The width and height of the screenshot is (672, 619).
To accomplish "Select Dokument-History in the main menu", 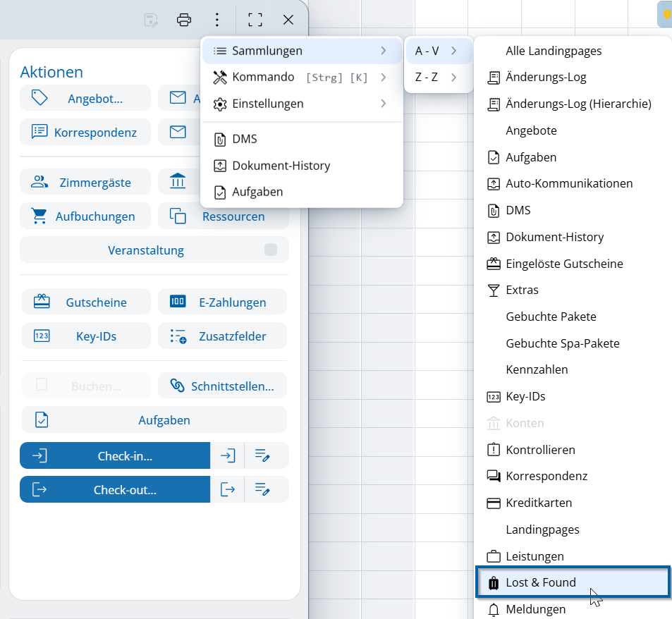I will pyautogui.click(x=281, y=166).
